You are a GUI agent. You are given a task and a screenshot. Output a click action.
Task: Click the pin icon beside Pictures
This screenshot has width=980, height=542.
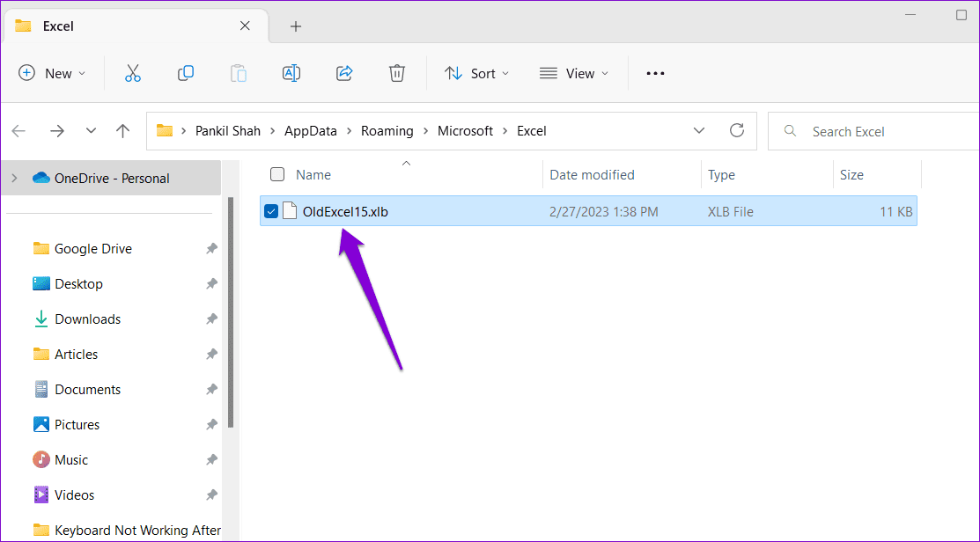212,425
